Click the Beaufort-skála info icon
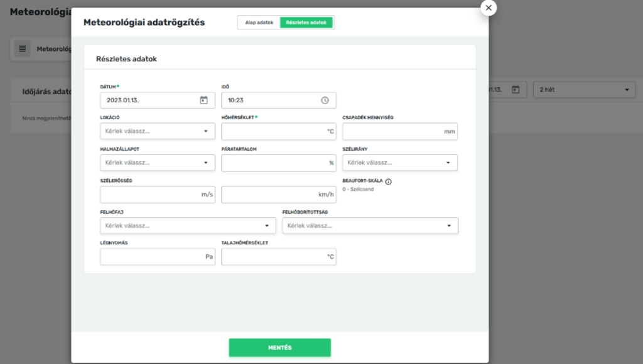The height and width of the screenshot is (364, 643). point(388,182)
